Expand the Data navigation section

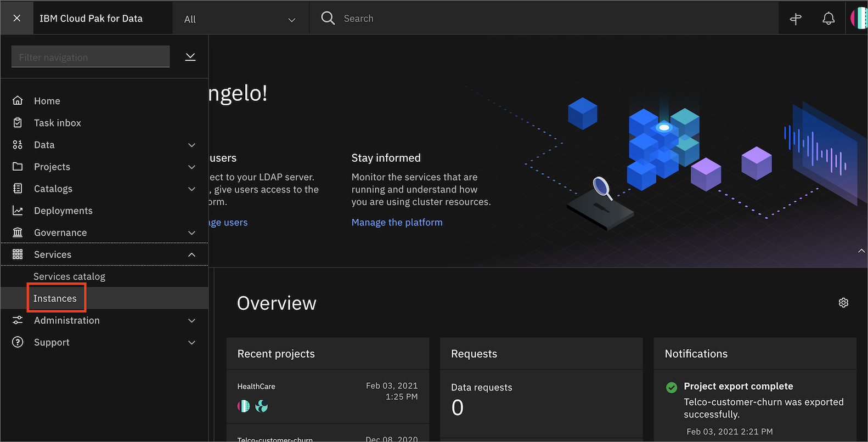191,145
